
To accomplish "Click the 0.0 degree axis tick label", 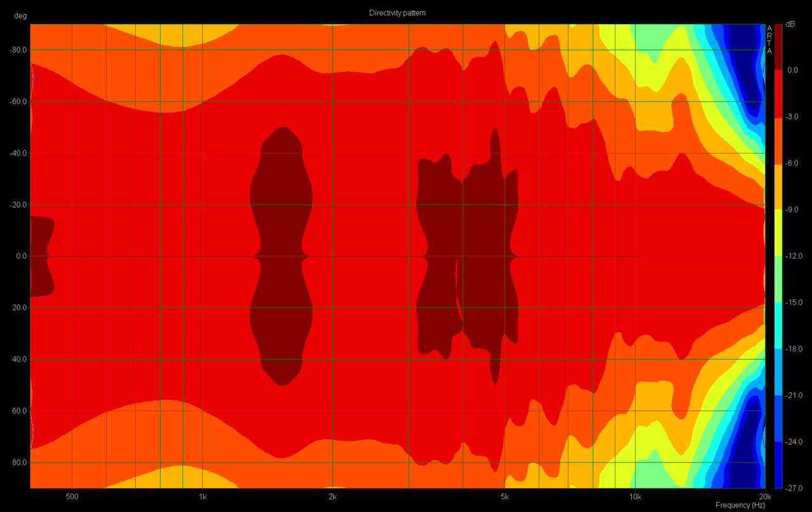I will coord(20,256).
